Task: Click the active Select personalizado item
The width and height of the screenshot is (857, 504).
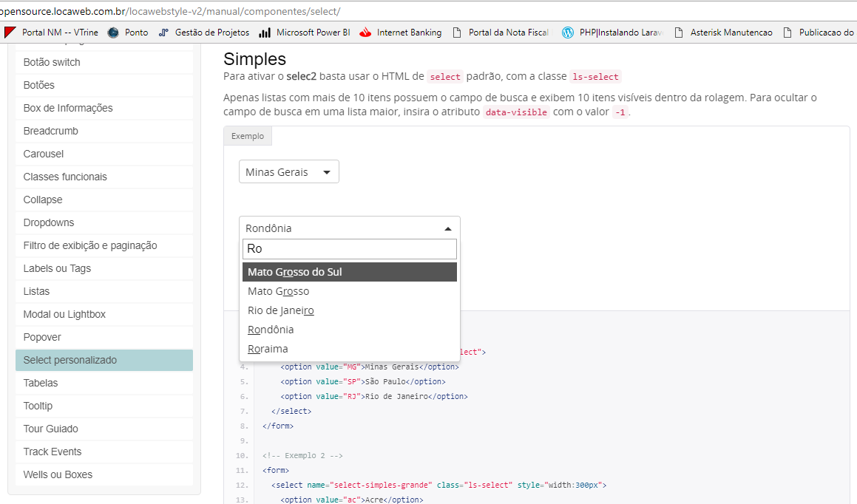Action: point(104,361)
